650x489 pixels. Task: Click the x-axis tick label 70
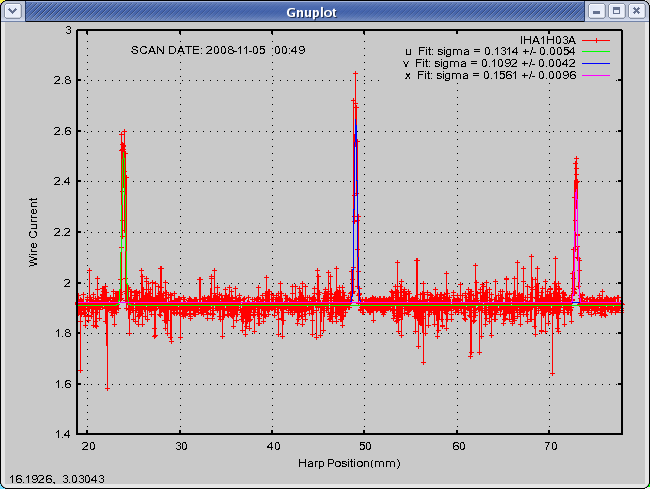click(x=551, y=446)
